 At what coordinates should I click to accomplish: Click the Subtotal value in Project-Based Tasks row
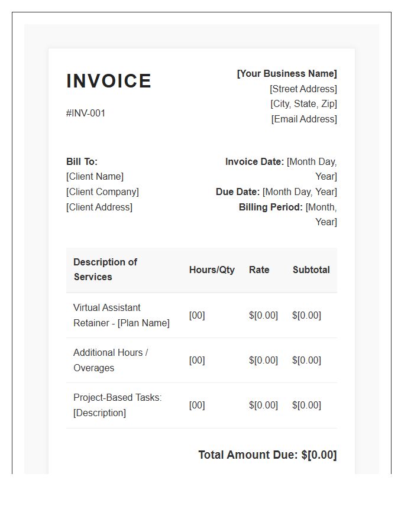306,406
